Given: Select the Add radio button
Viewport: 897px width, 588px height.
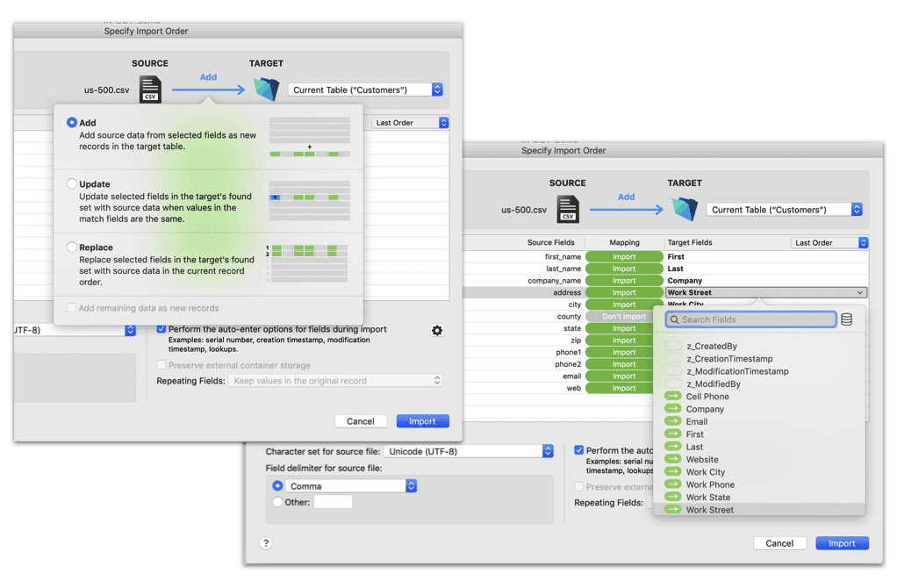Looking at the screenshot, I should tap(71, 122).
